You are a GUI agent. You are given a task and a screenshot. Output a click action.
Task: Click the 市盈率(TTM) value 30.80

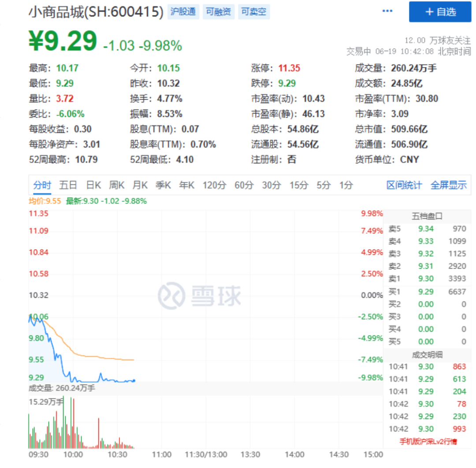[427, 98]
